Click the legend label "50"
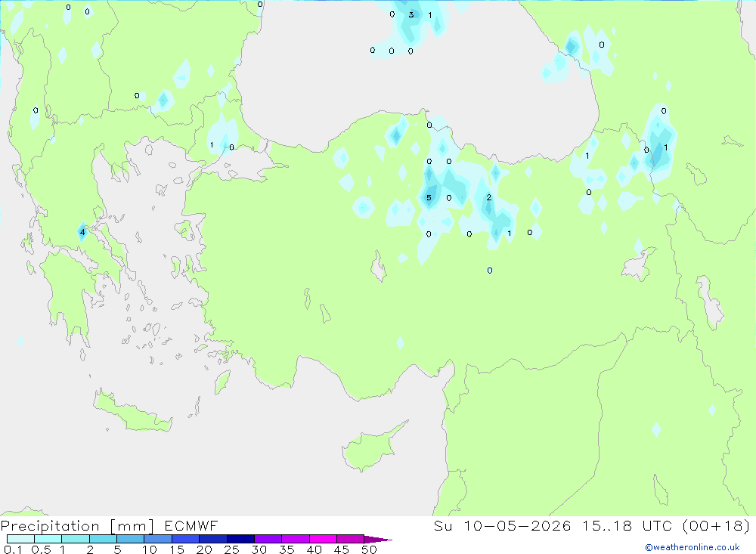This screenshot has width=756, height=554. [369, 549]
